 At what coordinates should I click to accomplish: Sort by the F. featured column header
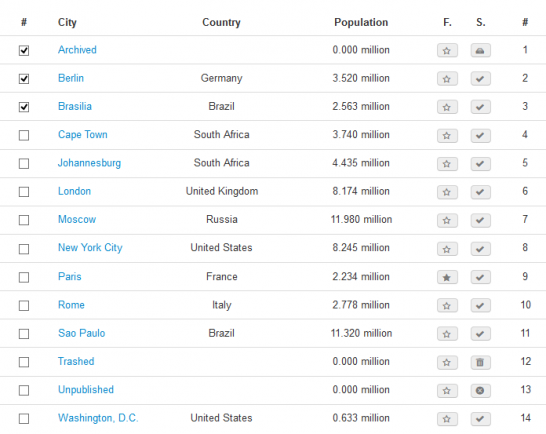(447, 22)
